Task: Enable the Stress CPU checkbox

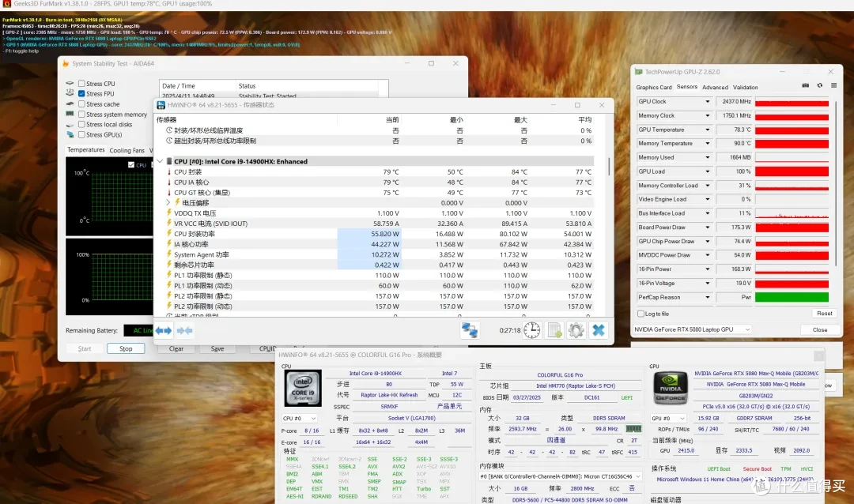Action: click(x=81, y=83)
